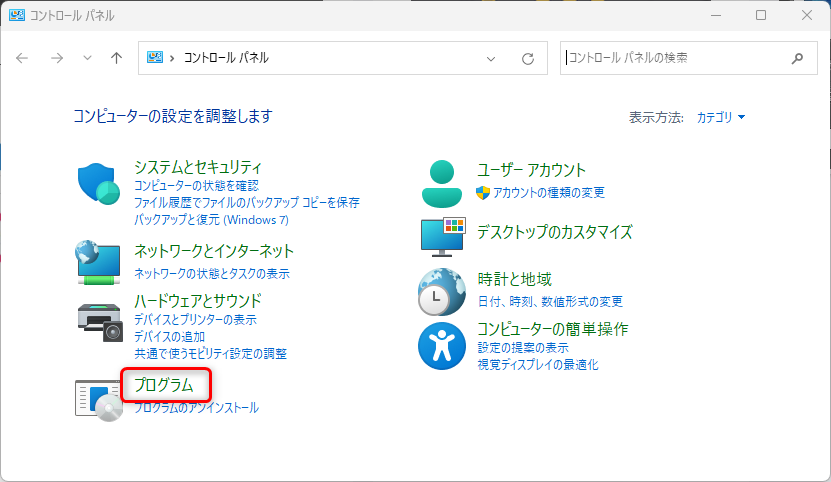This screenshot has width=831, height=482.
Task: Click the System and Security shield icon
Action: click(98, 184)
